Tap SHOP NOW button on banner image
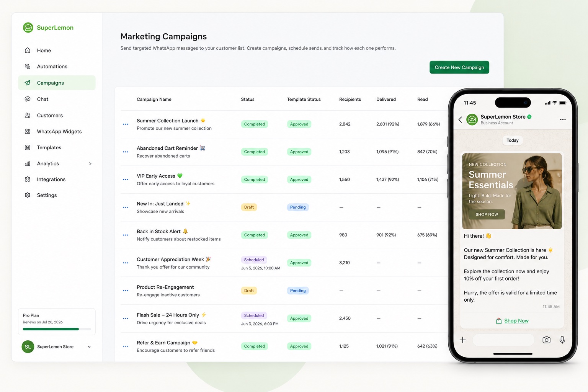Image resolution: width=588 pixels, height=392 pixels. tap(487, 214)
